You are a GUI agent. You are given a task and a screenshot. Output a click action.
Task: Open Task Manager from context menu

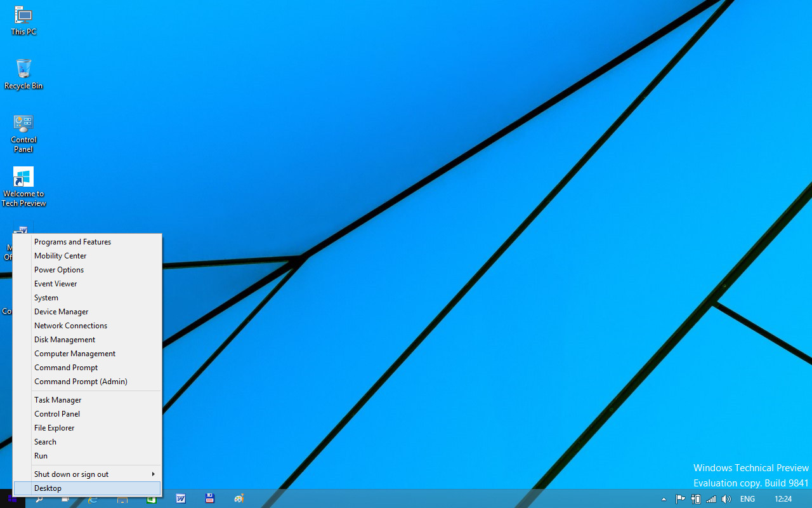58,400
